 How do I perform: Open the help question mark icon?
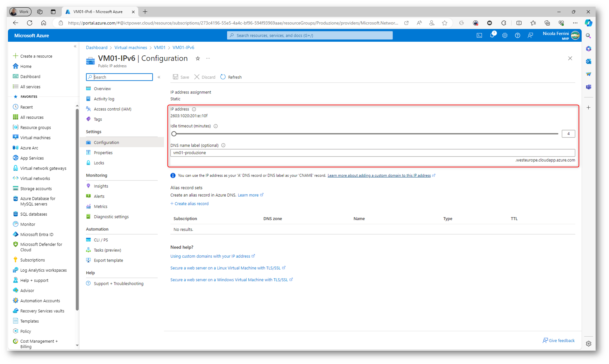[517, 35]
